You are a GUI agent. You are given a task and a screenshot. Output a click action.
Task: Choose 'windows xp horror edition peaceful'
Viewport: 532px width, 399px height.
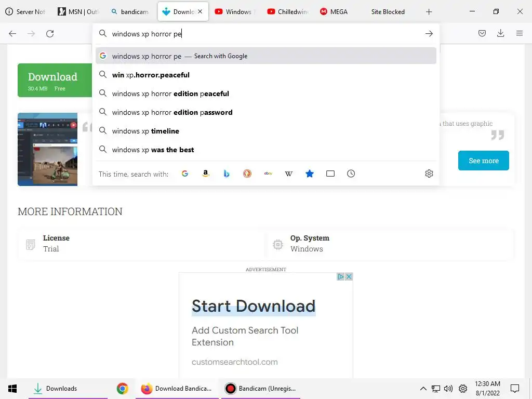(x=266, y=94)
